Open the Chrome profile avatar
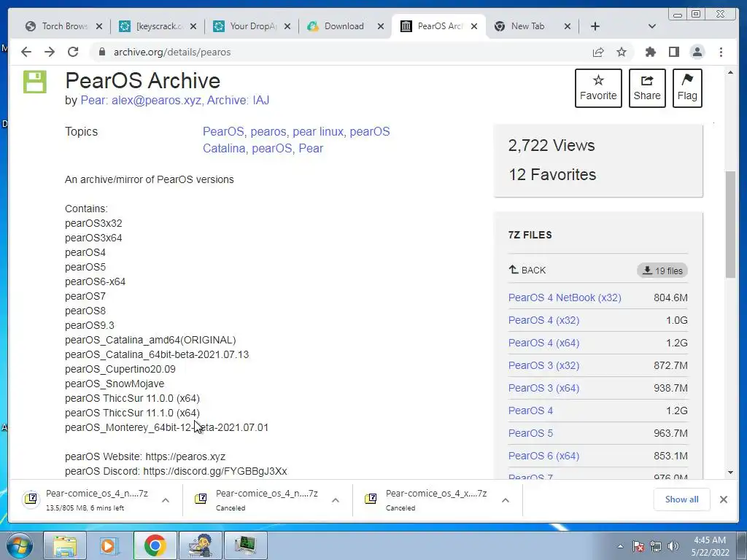This screenshot has height=560, width=747. 697,52
